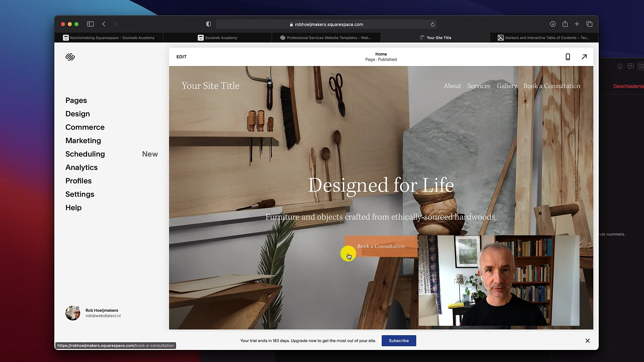
Task: Click comment icon in background window
Action: point(631,66)
